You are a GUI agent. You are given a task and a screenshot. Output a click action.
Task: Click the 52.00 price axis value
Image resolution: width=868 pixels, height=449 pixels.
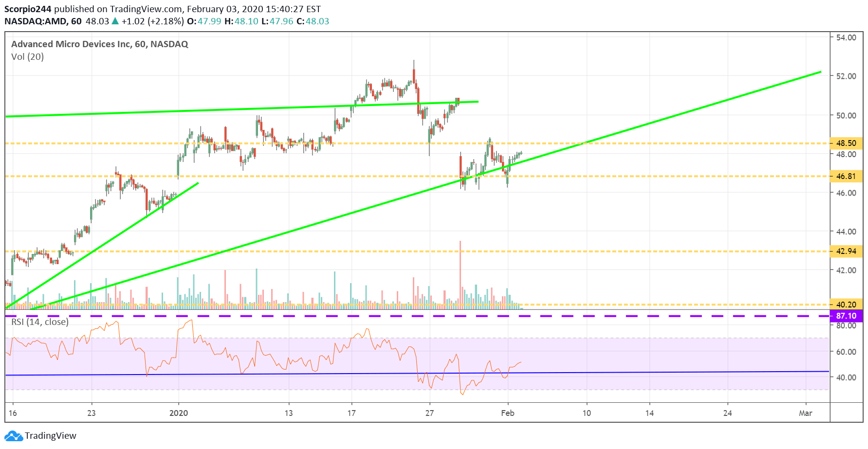coord(846,76)
